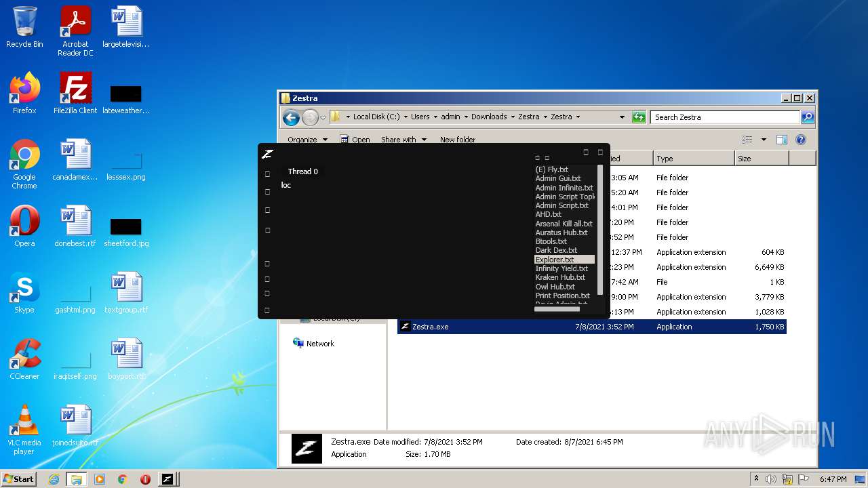The image size is (868, 488).
Task: Expand the arrow after Local Disk (C:) breadcrumb
Action: click(x=406, y=117)
